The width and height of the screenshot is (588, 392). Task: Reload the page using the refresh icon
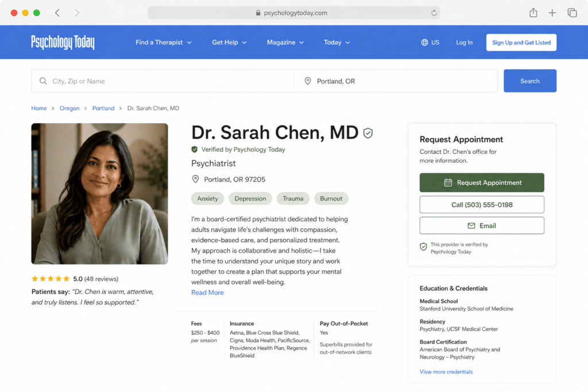click(434, 13)
